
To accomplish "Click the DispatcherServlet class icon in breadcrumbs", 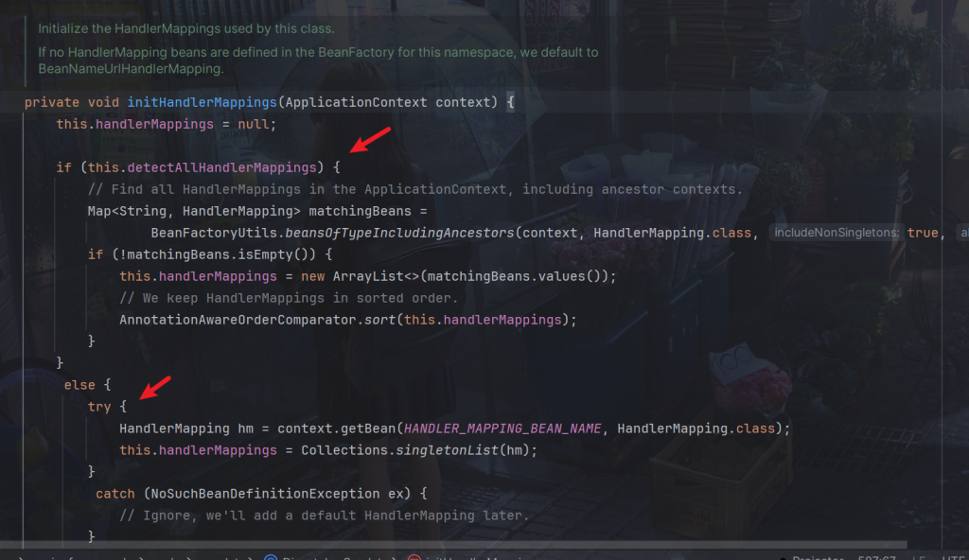I will (271, 556).
